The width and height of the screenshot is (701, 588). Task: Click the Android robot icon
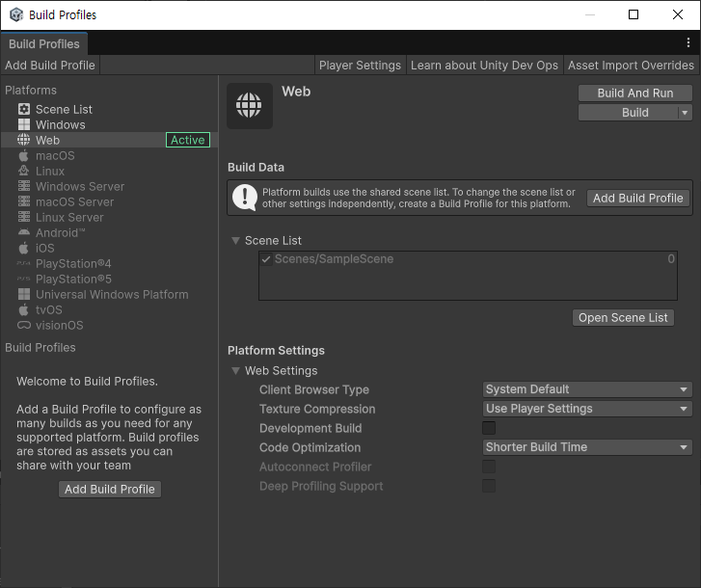coord(24,232)
